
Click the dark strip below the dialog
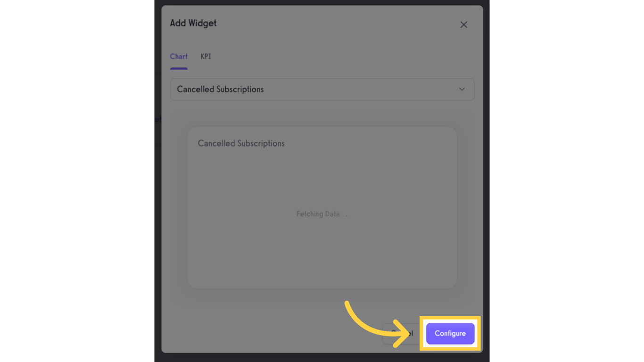(322, 357)
